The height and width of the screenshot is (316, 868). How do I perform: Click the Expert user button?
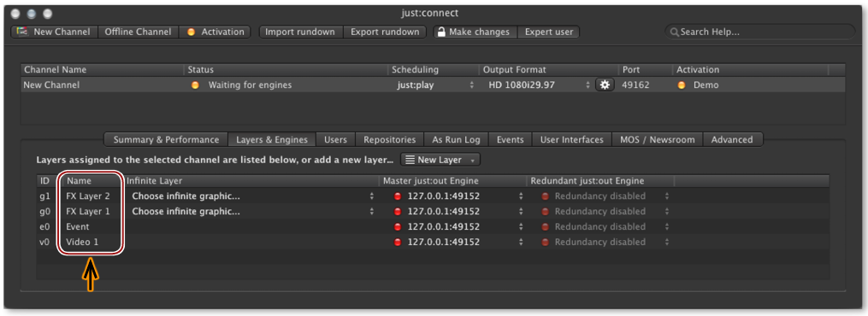548,32
